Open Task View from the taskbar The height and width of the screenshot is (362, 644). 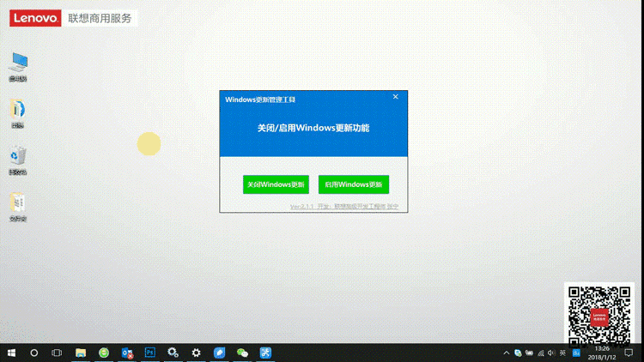(x=57, y=353)
